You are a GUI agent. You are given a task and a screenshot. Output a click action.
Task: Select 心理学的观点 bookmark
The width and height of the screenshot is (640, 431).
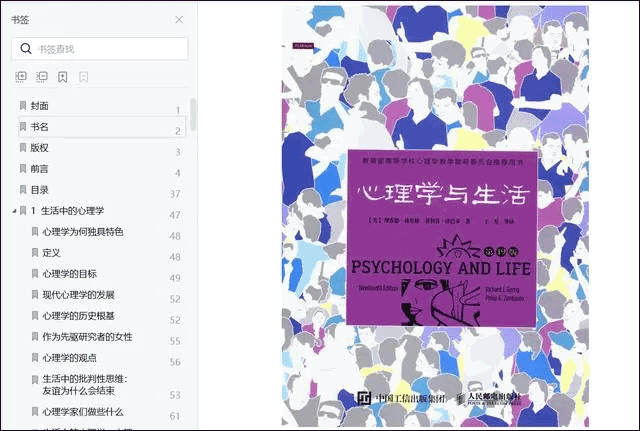click(69, 358)
